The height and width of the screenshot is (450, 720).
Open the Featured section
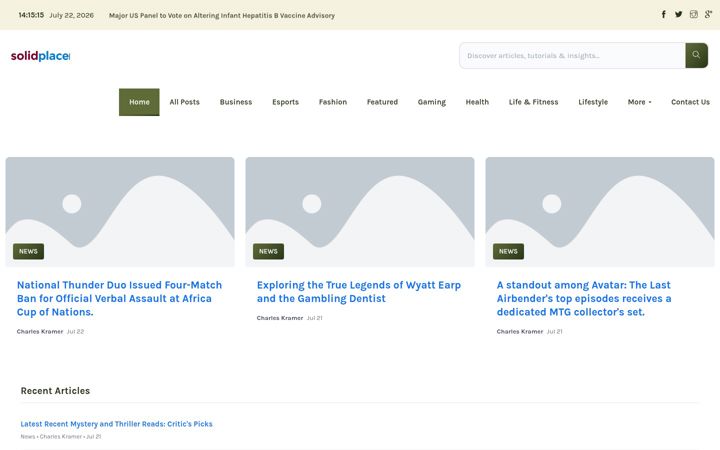[382, 102]
